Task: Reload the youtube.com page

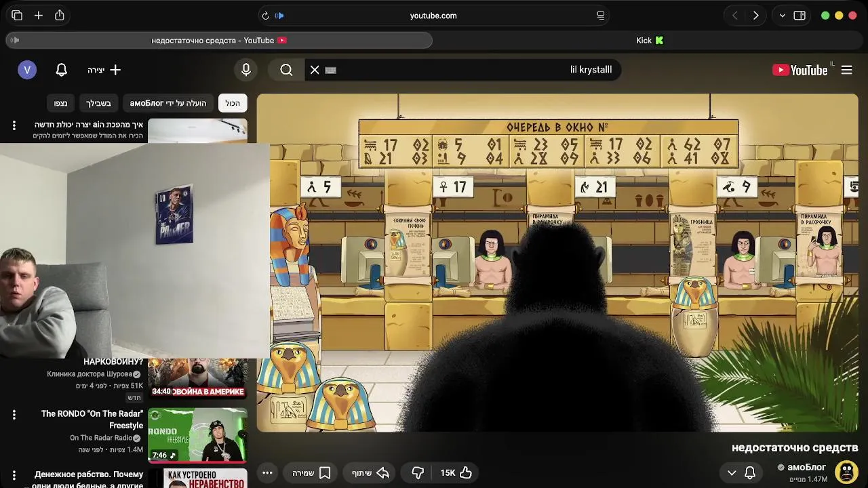Action: (265, 16)
